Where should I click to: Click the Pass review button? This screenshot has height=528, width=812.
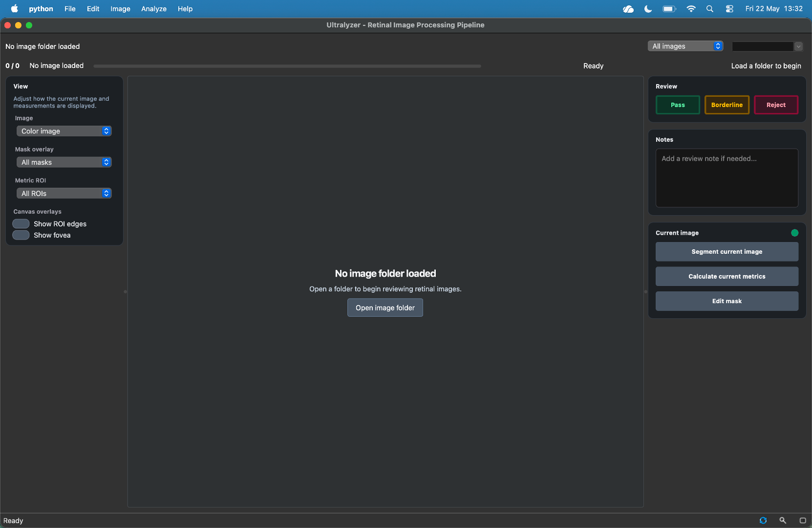[x=678, y=105]
